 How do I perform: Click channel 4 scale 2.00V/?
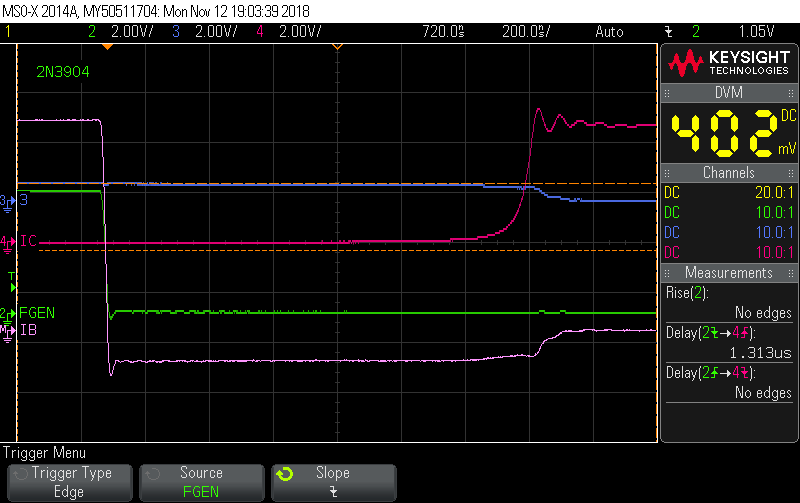point(300,32)
